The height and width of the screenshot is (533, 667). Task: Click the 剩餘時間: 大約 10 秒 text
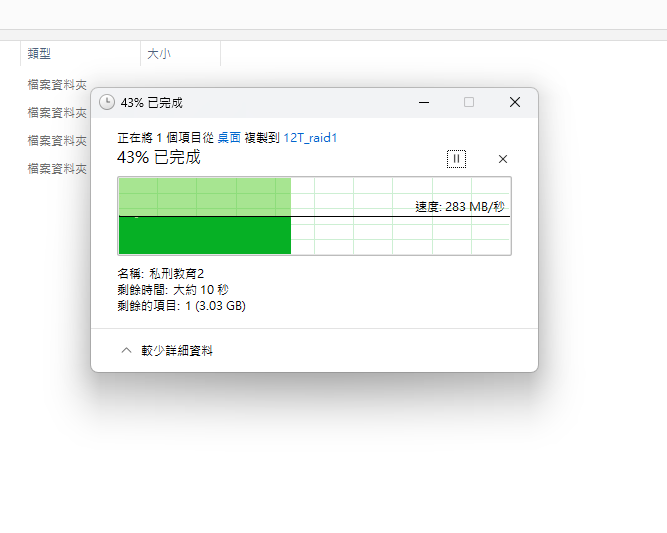tap(173, 290)
